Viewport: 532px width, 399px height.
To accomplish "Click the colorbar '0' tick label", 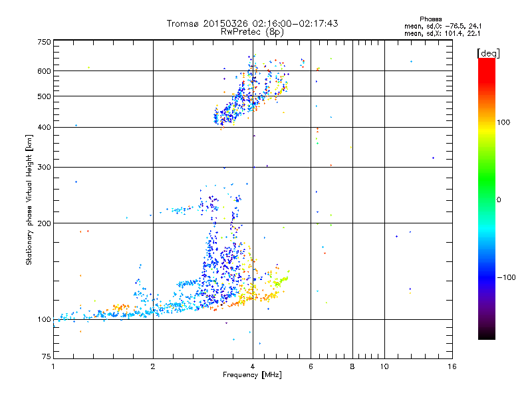I will coord(498,200).
